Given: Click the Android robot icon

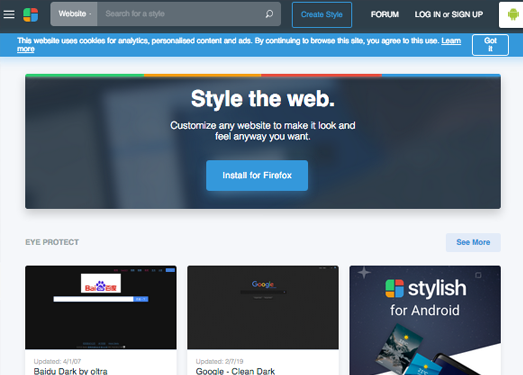Looking at the screenshot, I should tap(513, 15).
